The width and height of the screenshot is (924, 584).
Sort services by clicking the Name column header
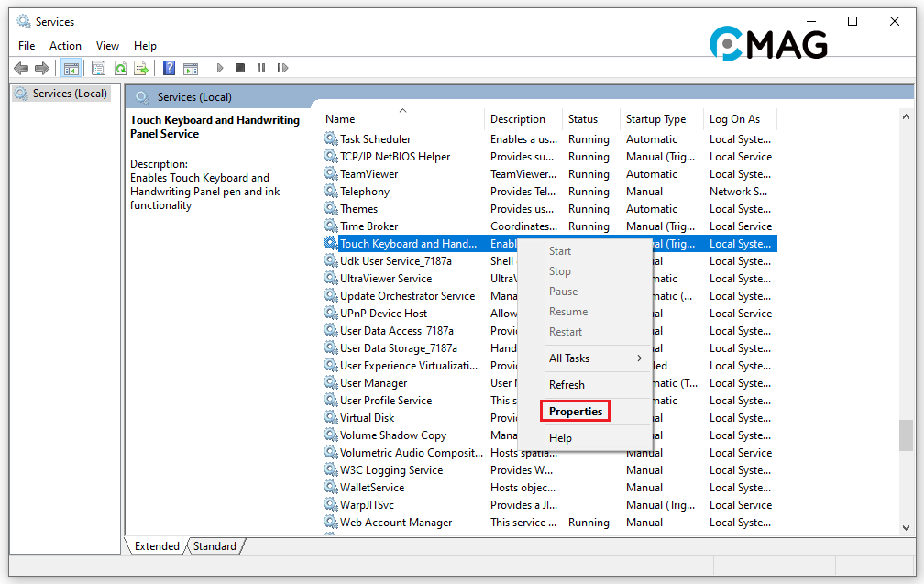click(339, 118)
